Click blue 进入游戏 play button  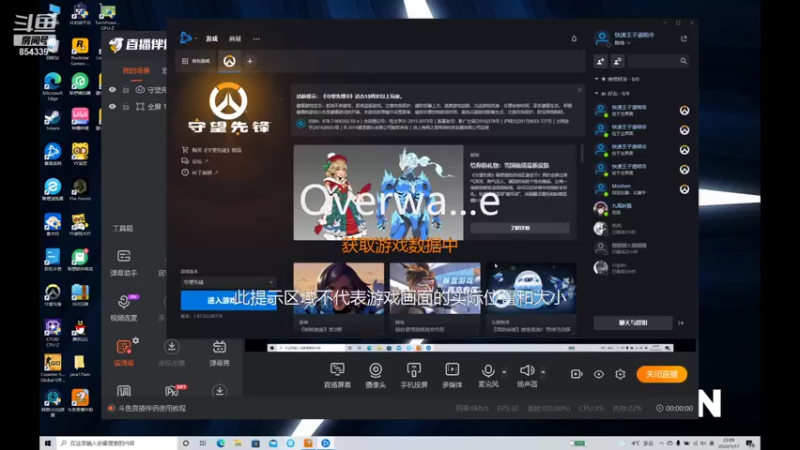(228, 301)
